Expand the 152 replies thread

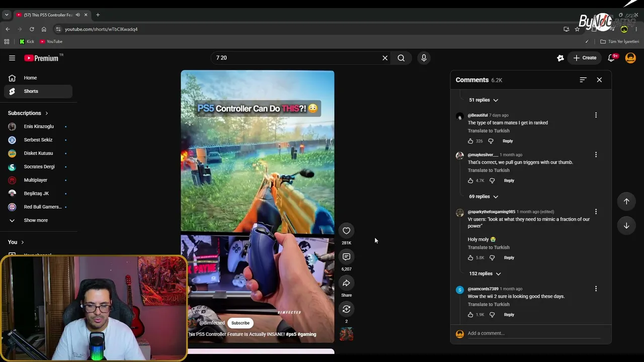click(485, 274)
